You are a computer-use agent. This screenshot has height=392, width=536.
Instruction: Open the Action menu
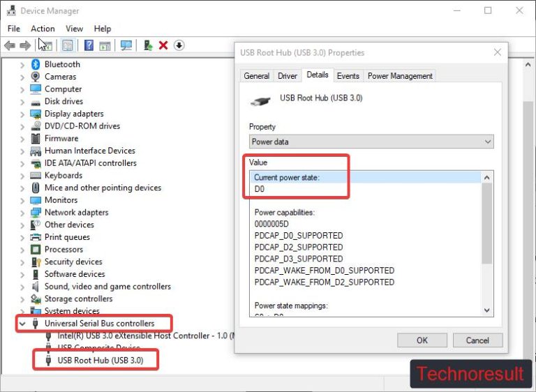tap(43, 29)
